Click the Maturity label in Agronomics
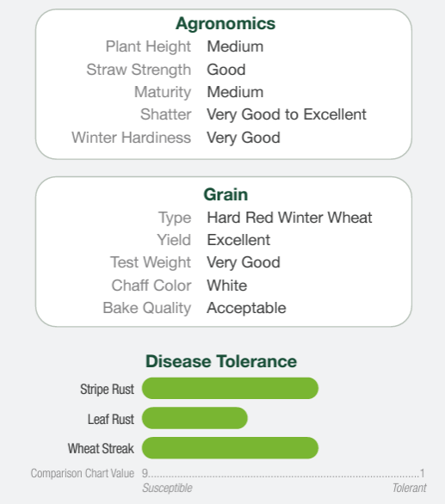This screenshot has width=445, height=504. tap(163, 92)
